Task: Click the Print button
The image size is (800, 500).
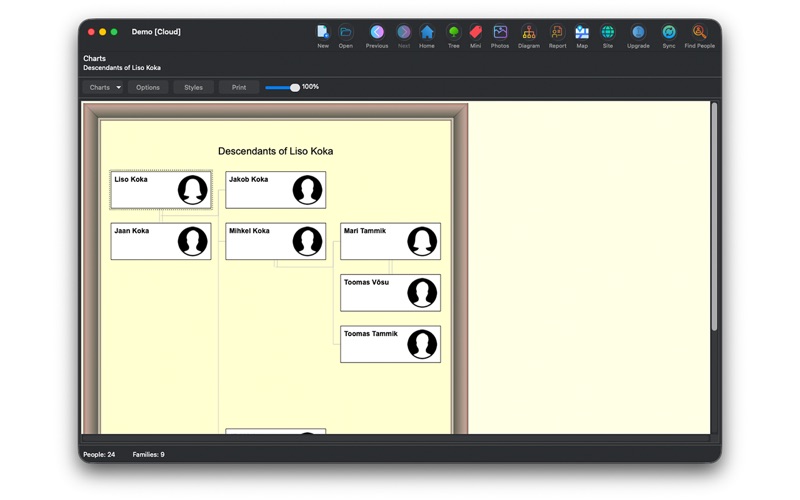Action: (x=239, y=87)
